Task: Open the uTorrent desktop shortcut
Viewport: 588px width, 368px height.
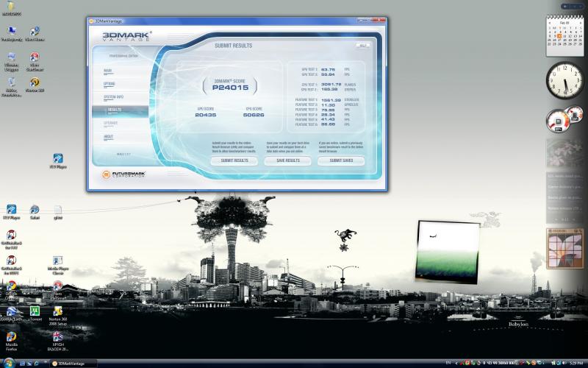Action: pyautogui.click(x=35, y=314)
